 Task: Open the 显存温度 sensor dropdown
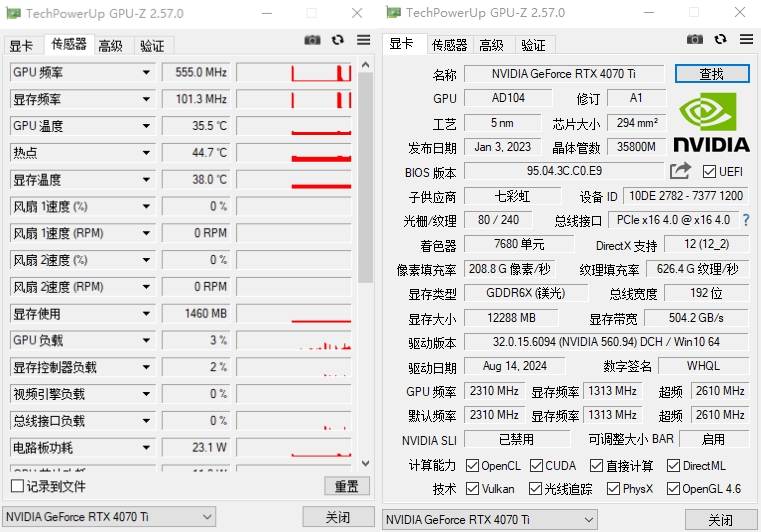[146, 180]
